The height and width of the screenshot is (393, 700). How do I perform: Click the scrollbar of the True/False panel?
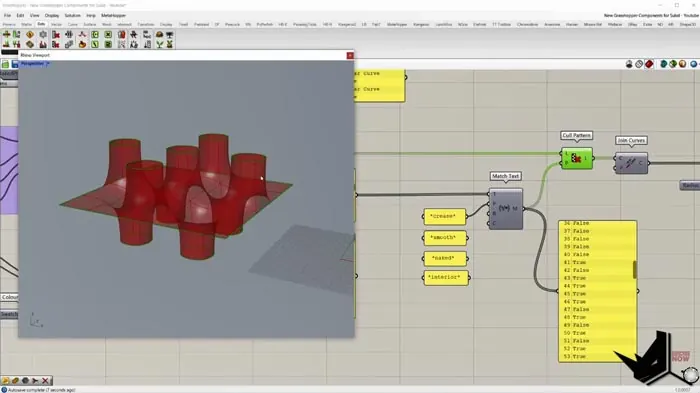pyautogui.click(x=634, y=269)
